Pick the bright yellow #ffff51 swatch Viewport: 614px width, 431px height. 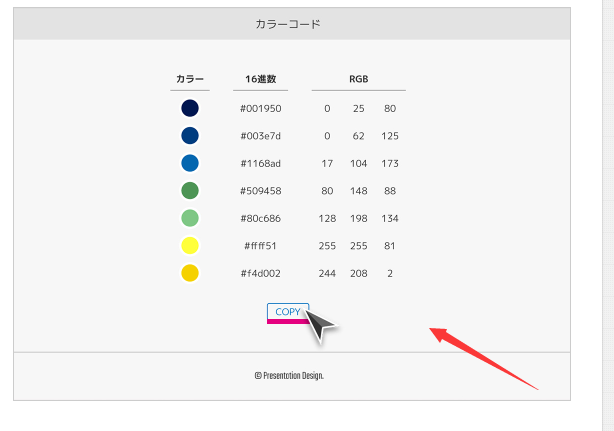click(190, 245)
